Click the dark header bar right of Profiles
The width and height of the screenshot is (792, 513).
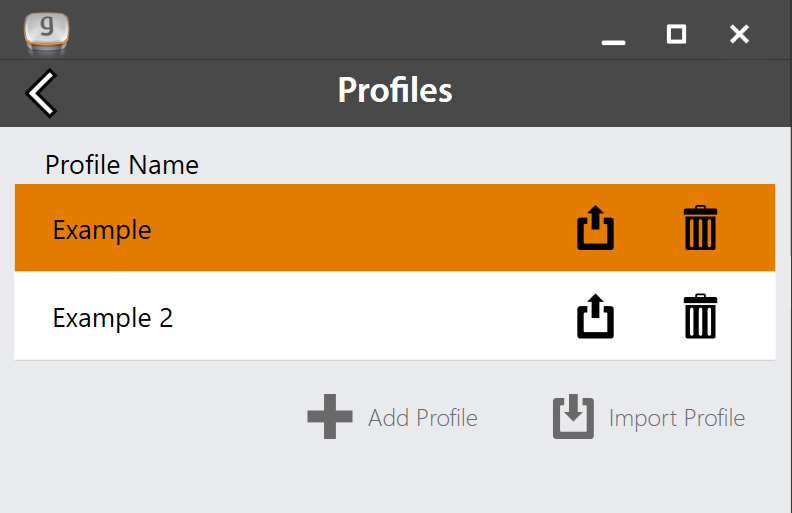point(621,93)
